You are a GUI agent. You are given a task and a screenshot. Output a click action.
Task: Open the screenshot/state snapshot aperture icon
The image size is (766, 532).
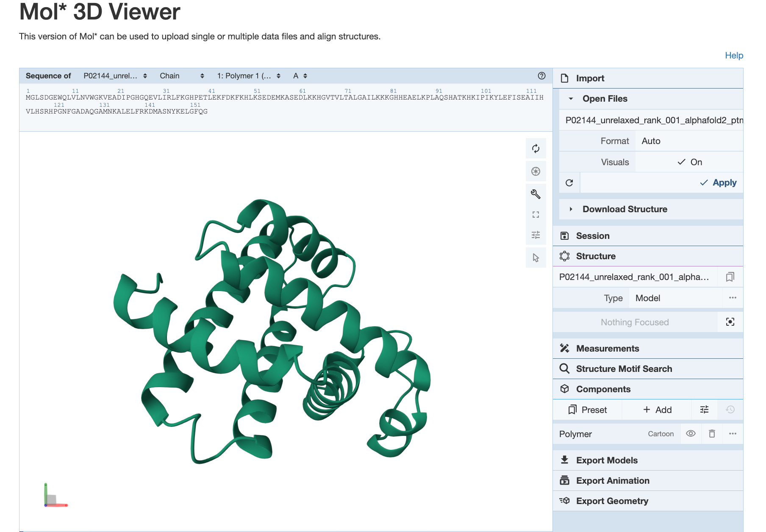pyautogui.click(x=536, y=171)
